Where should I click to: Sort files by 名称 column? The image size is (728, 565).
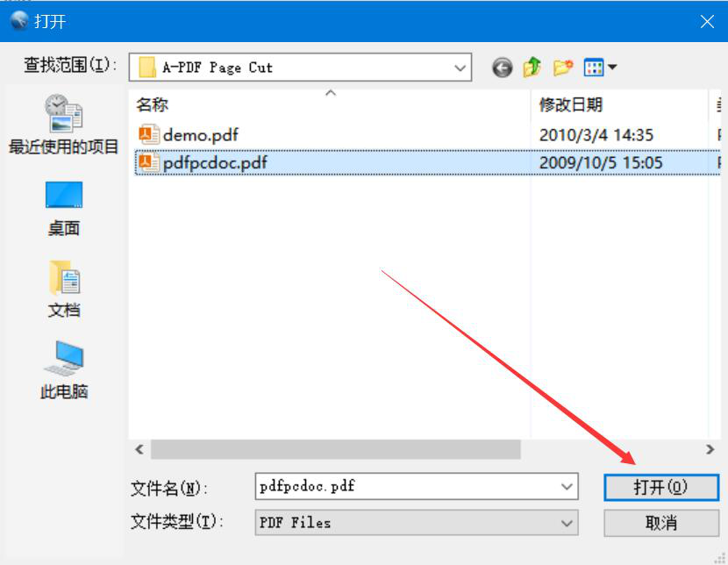coord(153,105)
